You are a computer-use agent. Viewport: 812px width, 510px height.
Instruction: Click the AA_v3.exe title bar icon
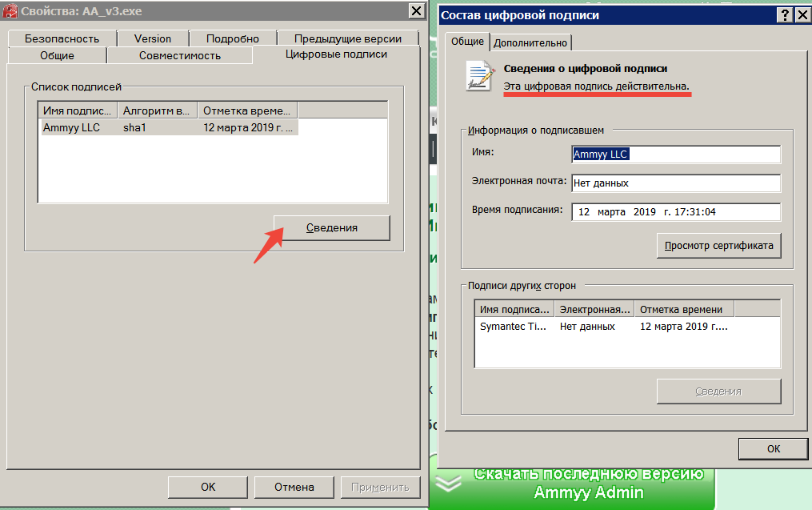click(x=10, y=11)
